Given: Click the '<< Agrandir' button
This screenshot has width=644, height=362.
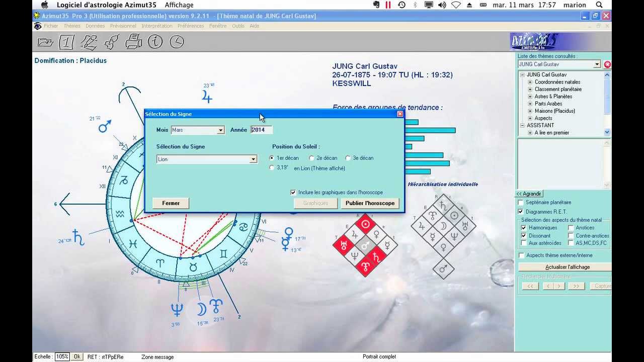Looking at the screenshot, I should tap(529, 194).
